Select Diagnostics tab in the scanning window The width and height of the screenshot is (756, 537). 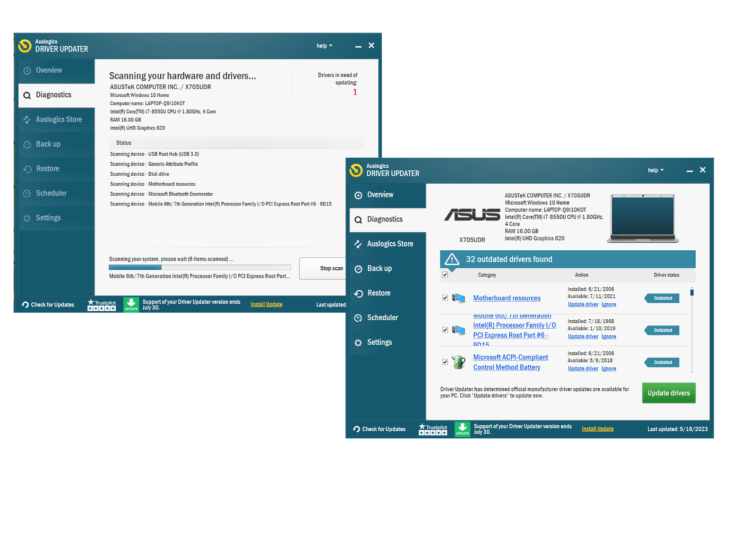[x=57, y=95]
